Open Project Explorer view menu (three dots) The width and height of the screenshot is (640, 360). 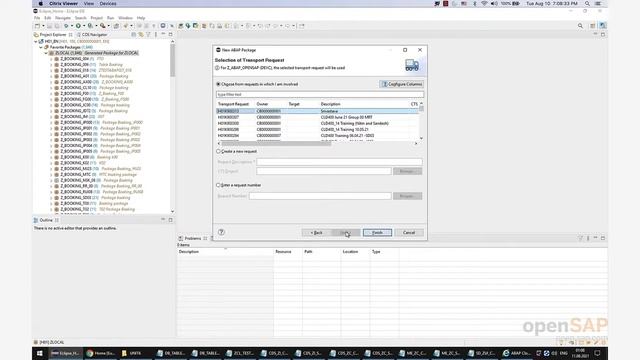pos(156,35)
